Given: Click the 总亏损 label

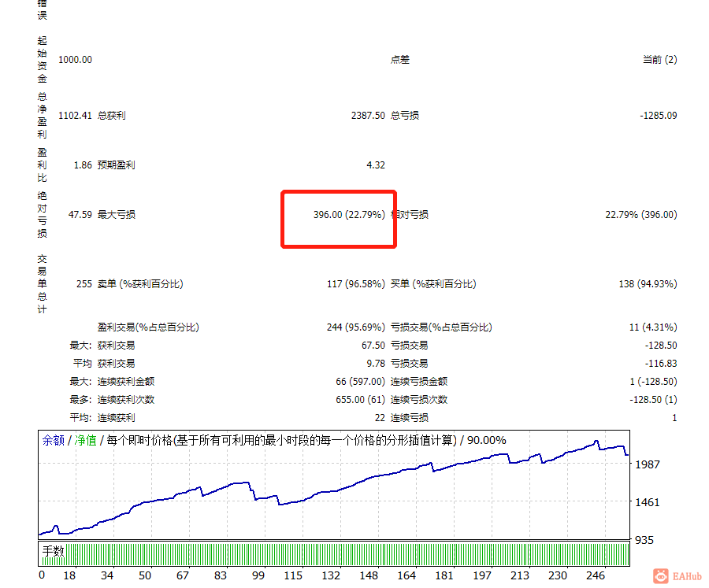Looking at the screenshot, I should point(405,116).
